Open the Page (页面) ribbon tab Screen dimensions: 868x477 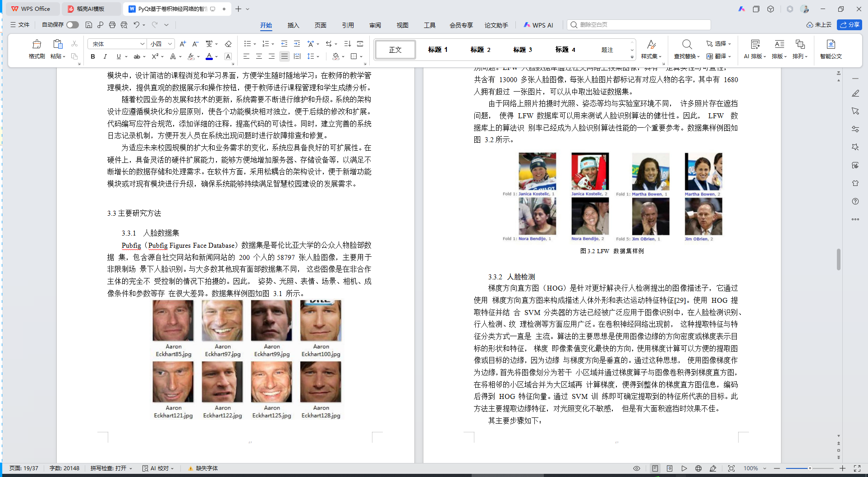[321, 25]
